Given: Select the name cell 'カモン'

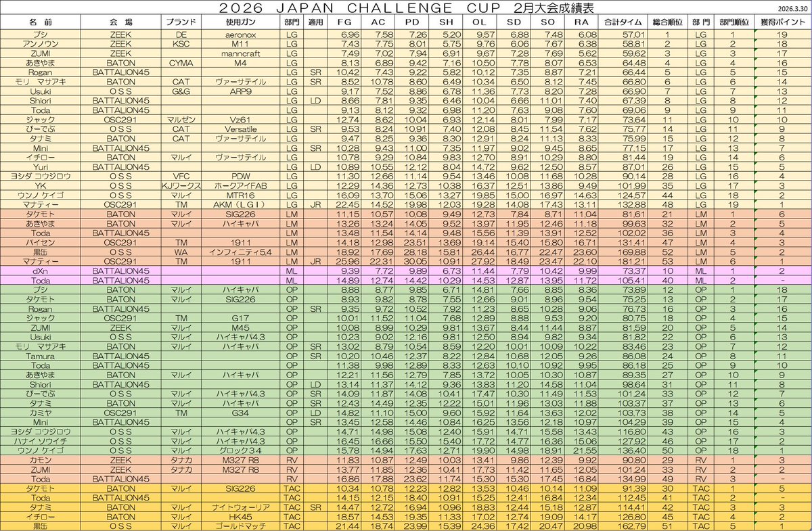Looking at the screenshot, I should coord(41,459).
